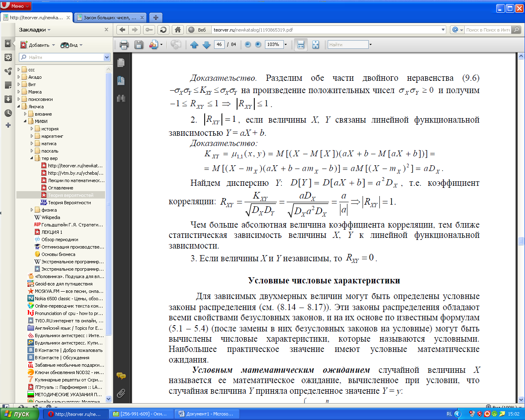525x420 pixels.
Task: Open PDF bookmarks panel icon
Action: 121,80
